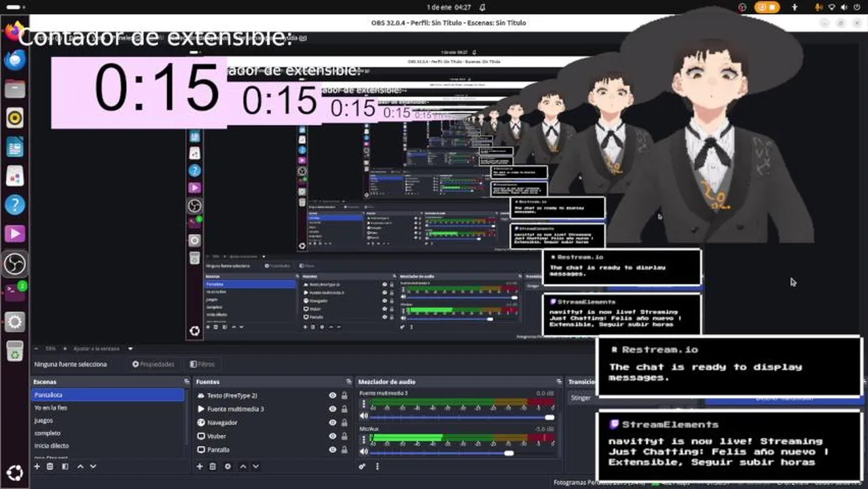Move source up in Fuentes toolbar

point(242,467)
